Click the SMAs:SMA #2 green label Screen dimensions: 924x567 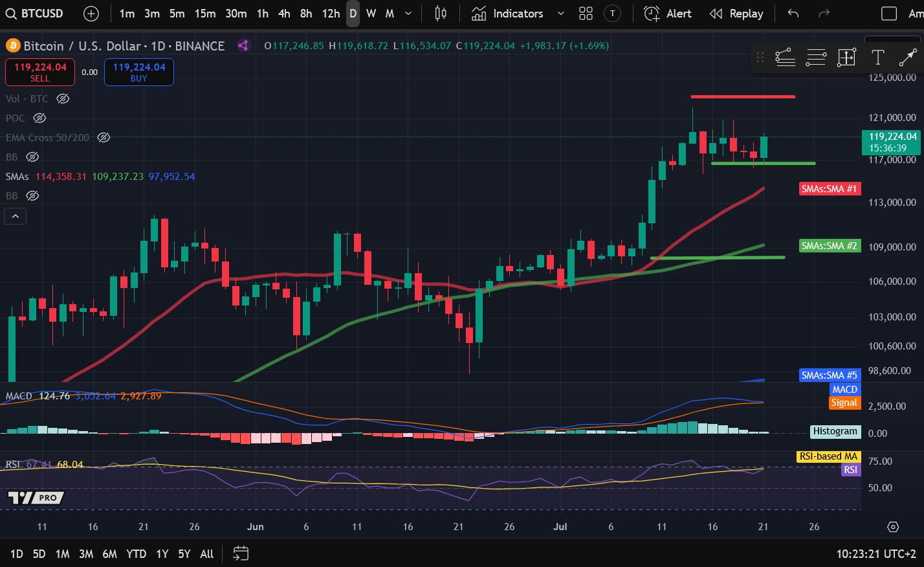(829, 246)
